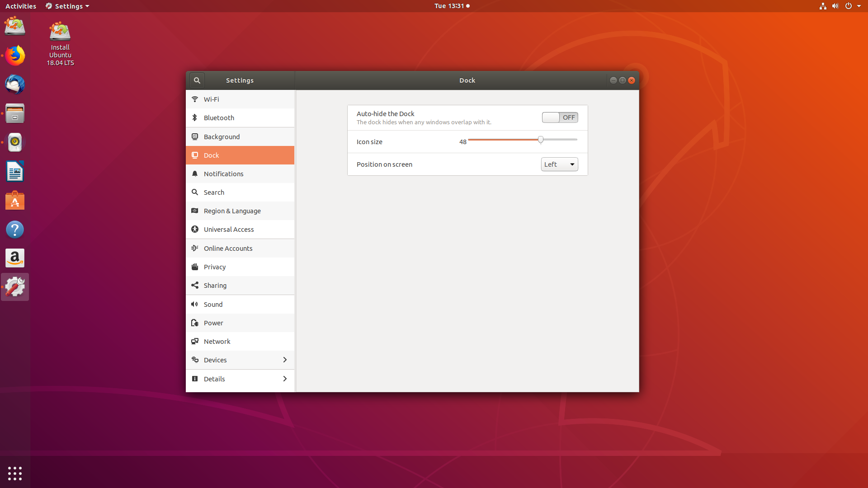Click Activities in the top bar

coord(21,6)
